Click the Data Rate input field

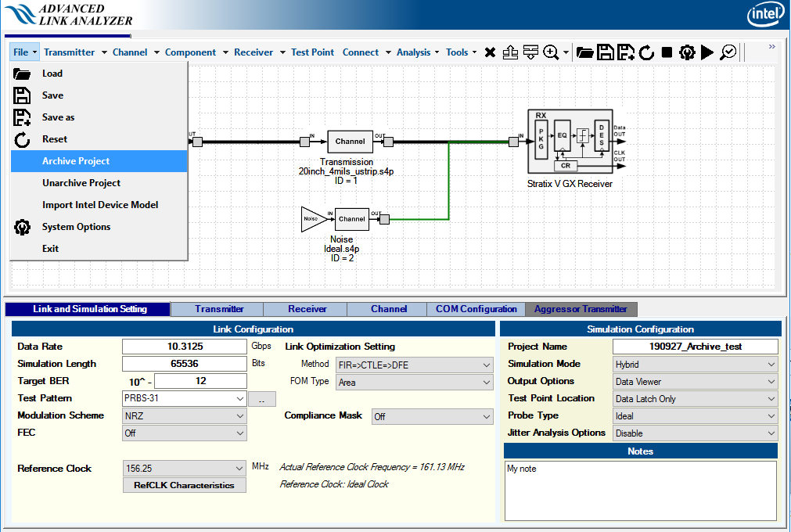click(185, 347)
